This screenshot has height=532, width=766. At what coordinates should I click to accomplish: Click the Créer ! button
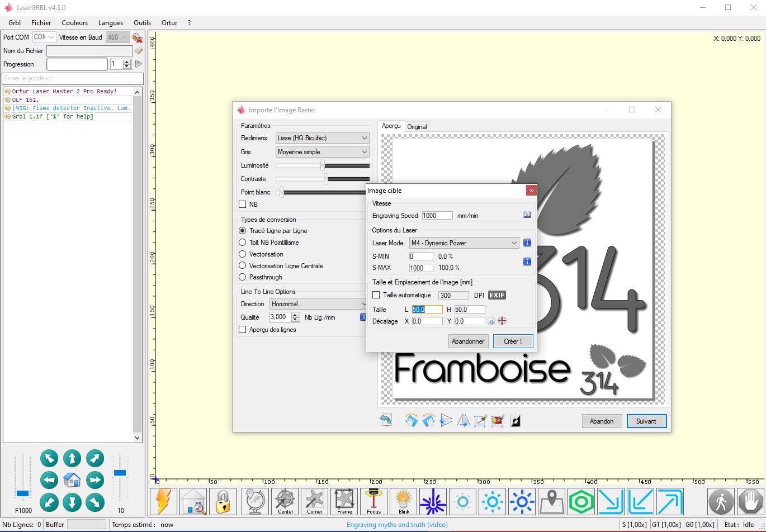coord(513,341)
